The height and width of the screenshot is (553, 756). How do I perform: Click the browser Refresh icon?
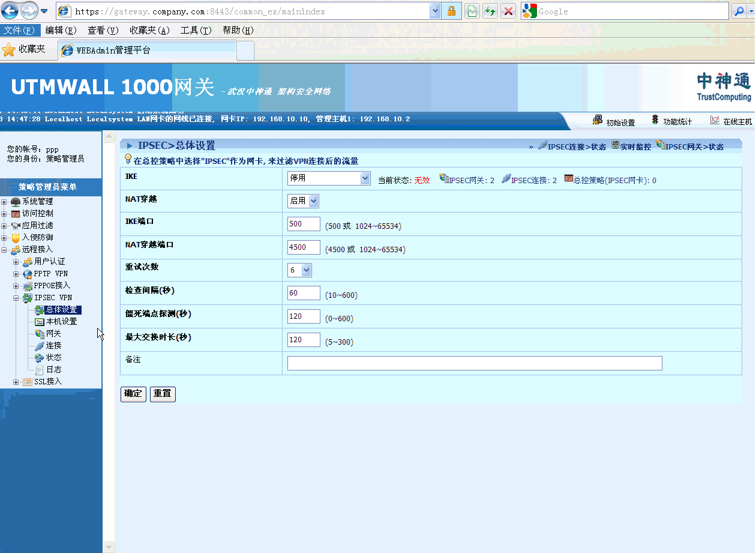point(490,11)
